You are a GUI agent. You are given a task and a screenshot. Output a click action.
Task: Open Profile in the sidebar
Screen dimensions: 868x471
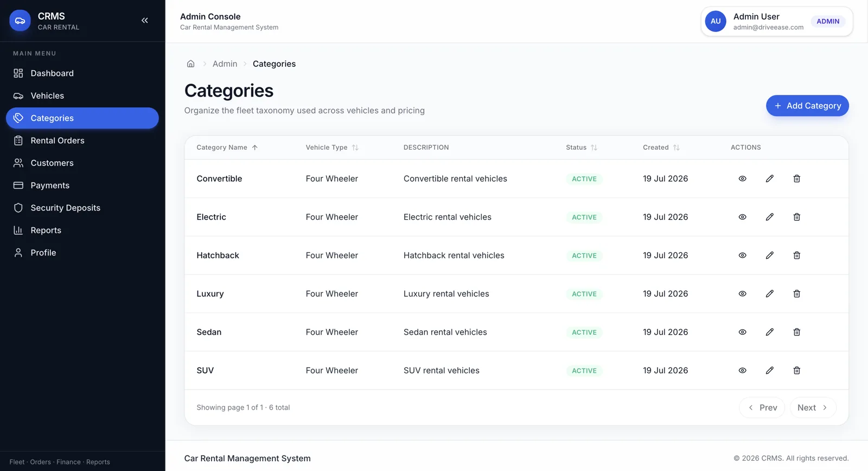tap(82, 253)
